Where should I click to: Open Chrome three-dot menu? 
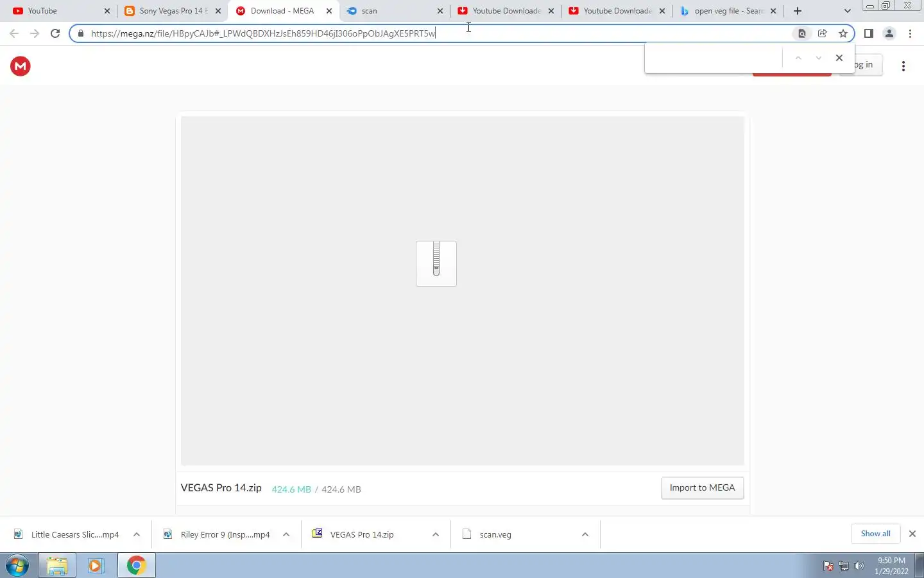[x=910, y=33]
